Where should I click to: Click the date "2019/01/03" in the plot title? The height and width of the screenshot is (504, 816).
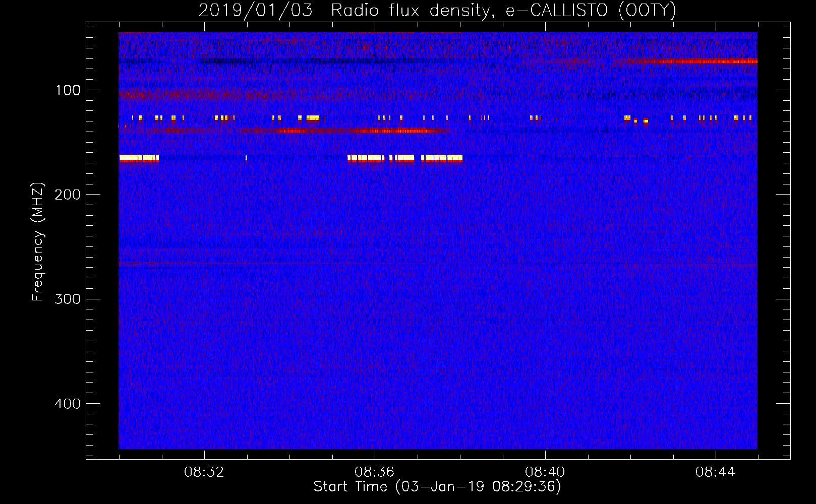pos(255,11)
